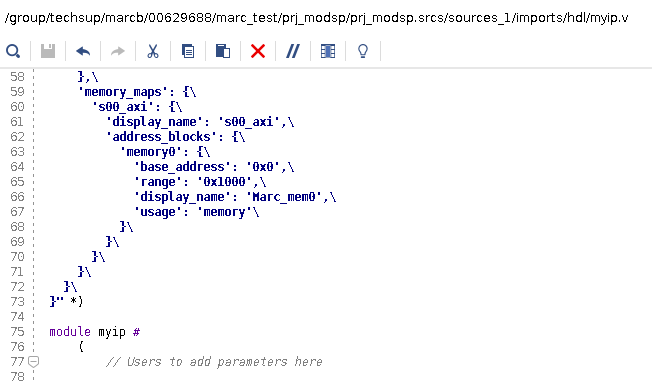Toggle column selection mode icon

point(328,51)
